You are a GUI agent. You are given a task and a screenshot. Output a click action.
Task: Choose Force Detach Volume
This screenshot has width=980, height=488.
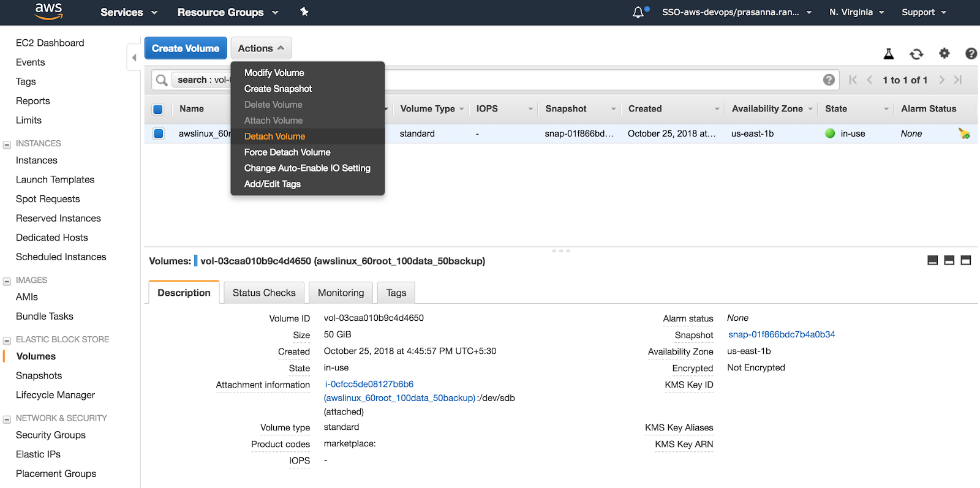pyautogui.click(x=287, y=152)
